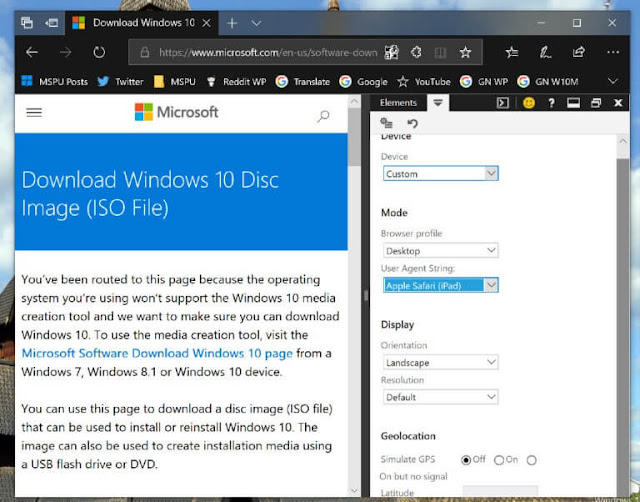Open the tabs you've set aside icon
The height and width of the screenshot is (502, 640).
27,23
